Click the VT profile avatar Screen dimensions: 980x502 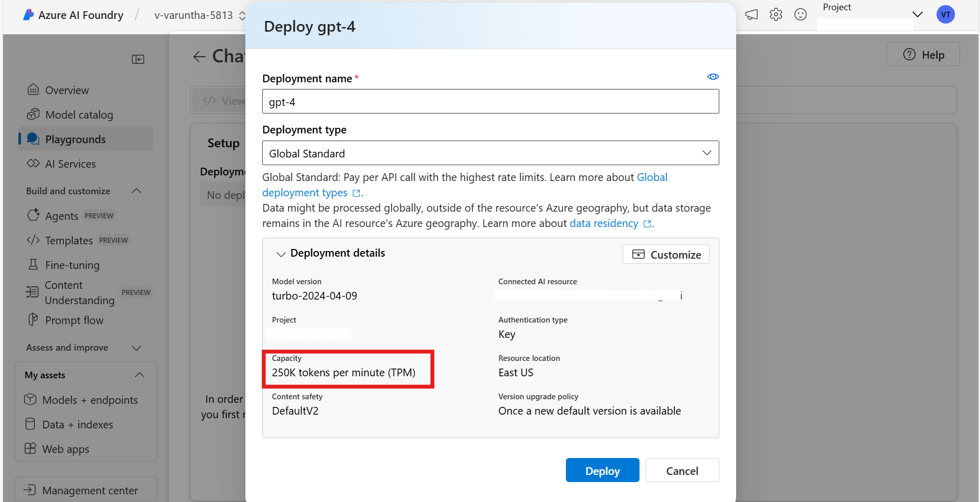pos(946,14)
